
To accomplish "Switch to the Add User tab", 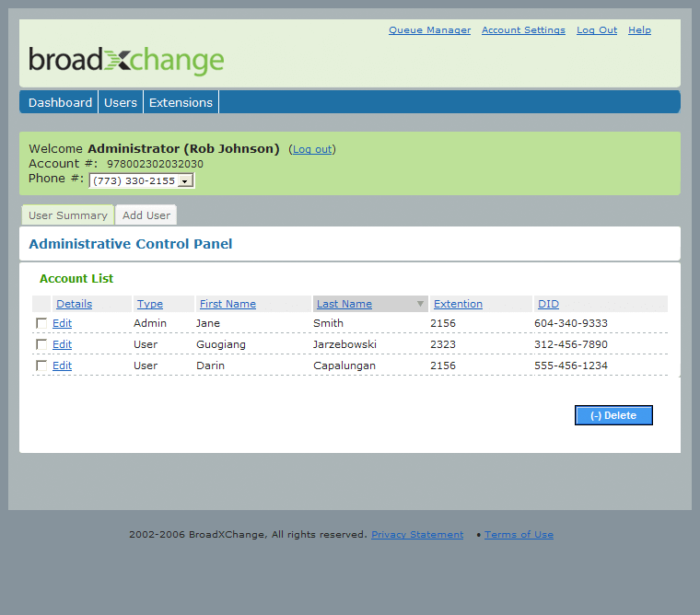I will (x=146, y=215).
